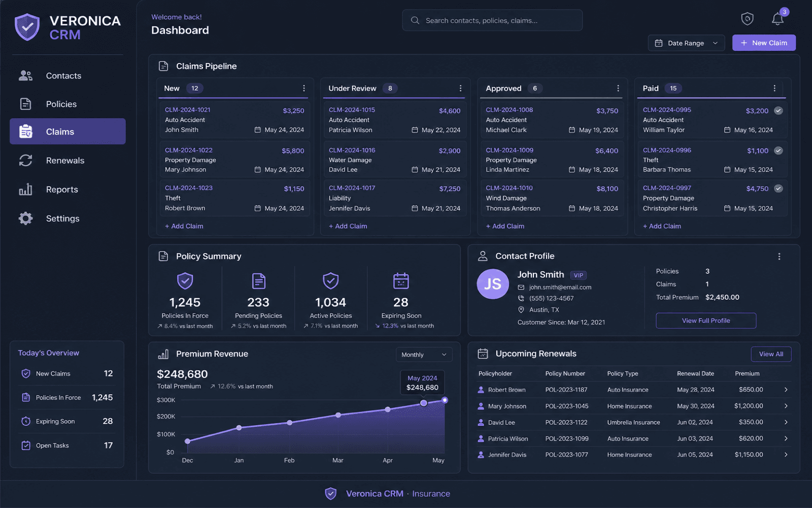
Task: Click Open Tasks checkbox icon in Today's Overview
Action: click(26, 446)
